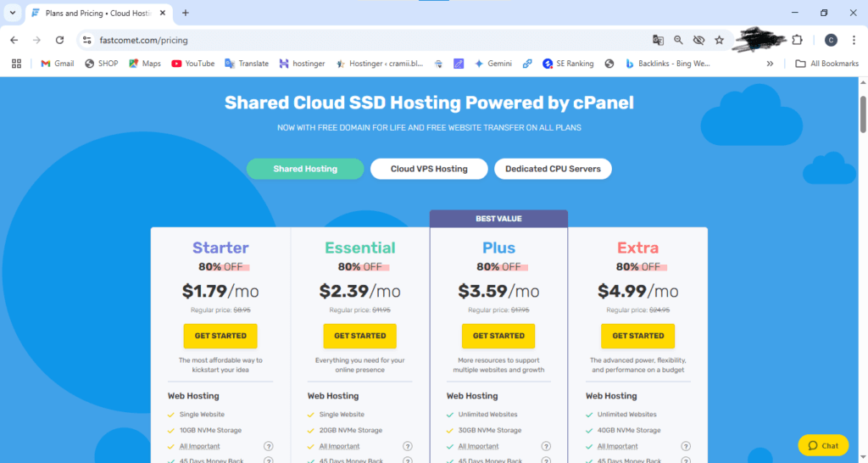Screen dimensions: 868x463
Task: Click the BEST VALUE banner
Action: [498, 219]
